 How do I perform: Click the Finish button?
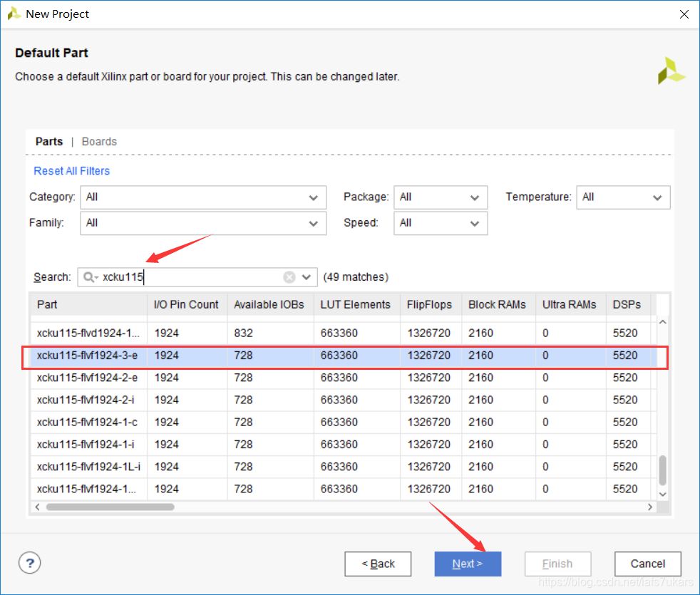point(558,564)
